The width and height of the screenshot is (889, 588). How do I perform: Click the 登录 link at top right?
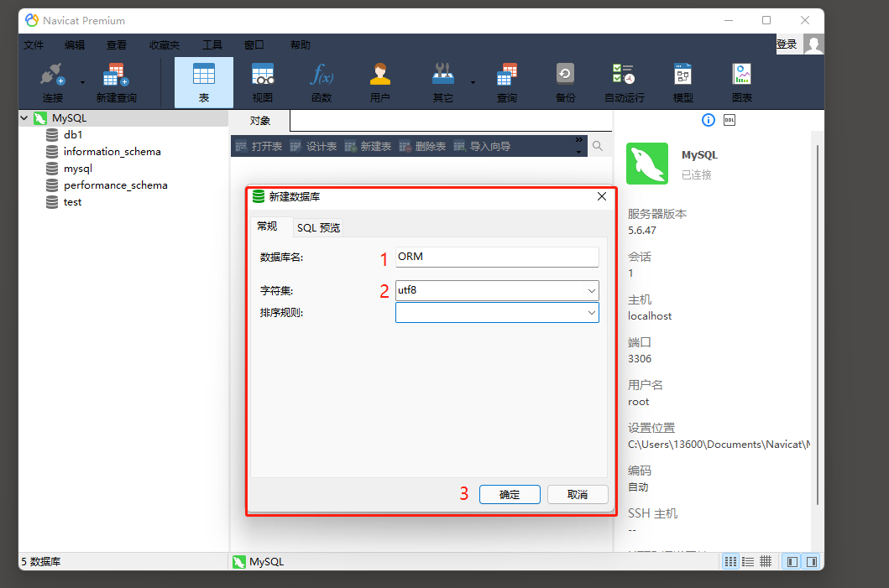coord(787,44)
